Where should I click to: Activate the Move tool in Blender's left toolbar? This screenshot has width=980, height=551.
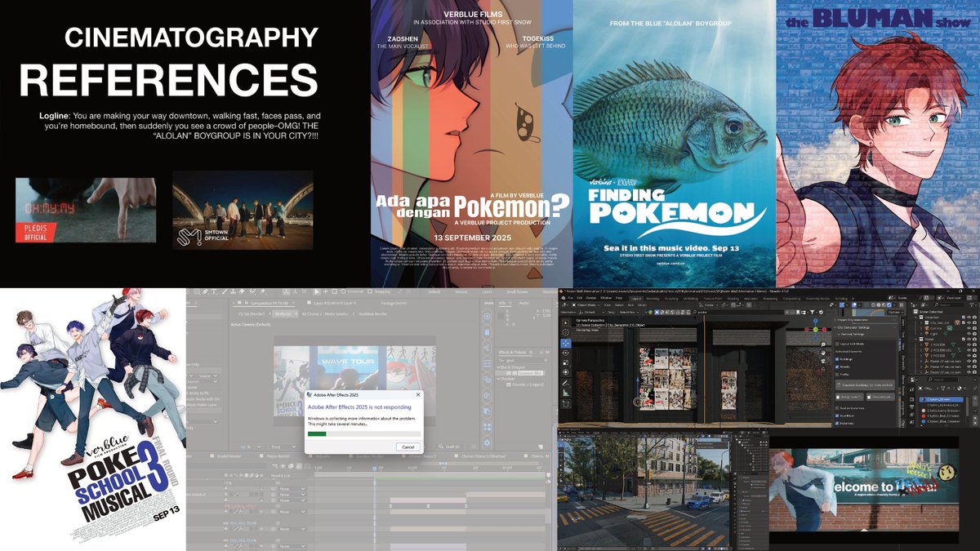[x=565, y=344]
